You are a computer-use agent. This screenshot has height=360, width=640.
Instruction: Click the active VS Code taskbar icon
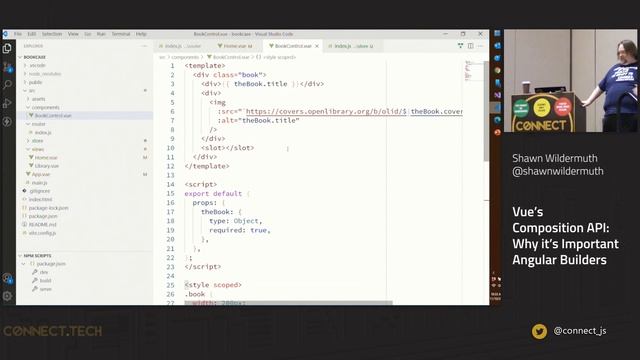[x=497, y=107]
